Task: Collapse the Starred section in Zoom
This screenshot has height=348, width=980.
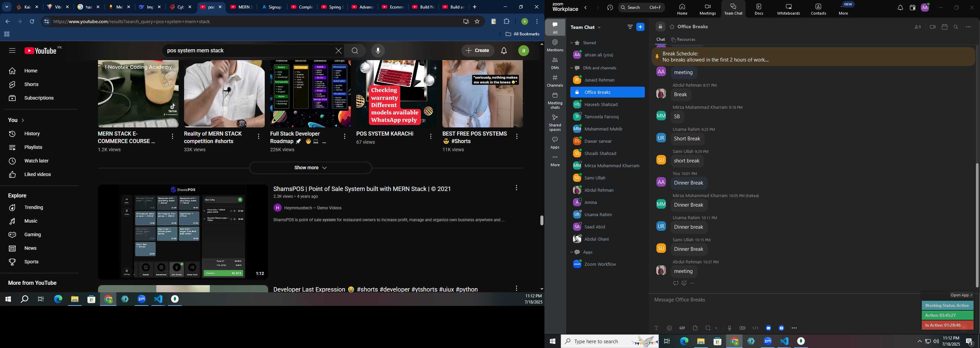Action: [571, 43]
